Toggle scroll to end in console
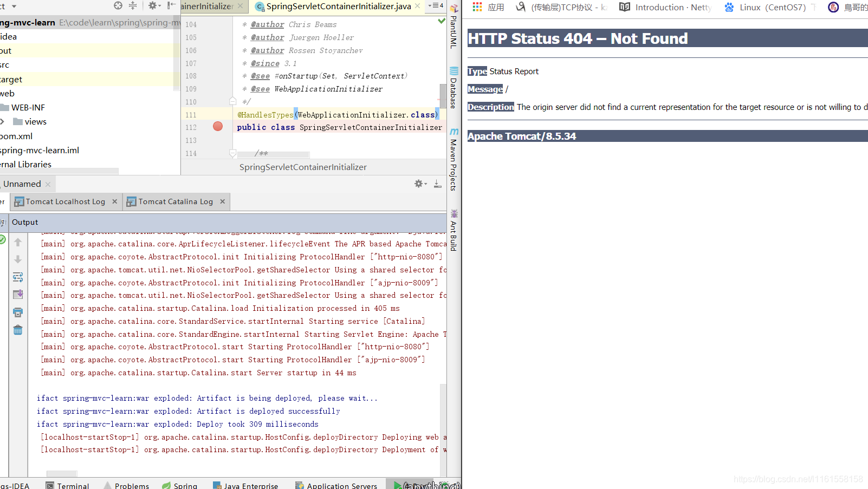Viewport: 868px width, 489px height. pos(18,295)
